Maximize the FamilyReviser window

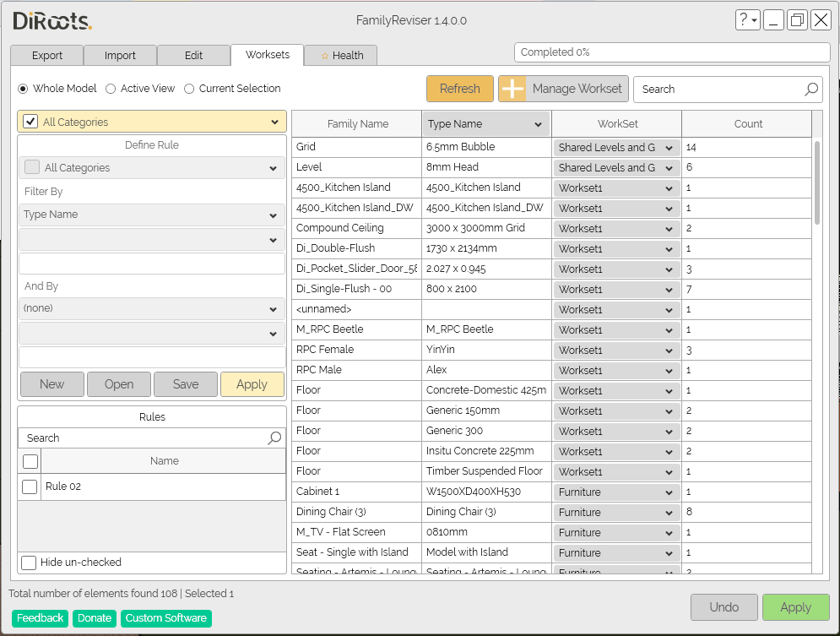pyautogui.click(x=797, y=20)
